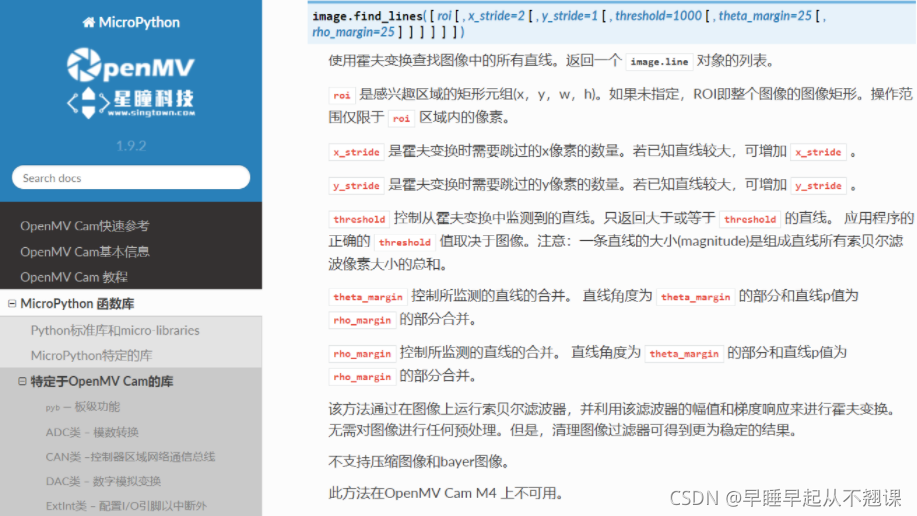Click the text 此方法在OpenMV Cam M4 上不可用。
Screen dimensions: 917x516
pos(446,493)
